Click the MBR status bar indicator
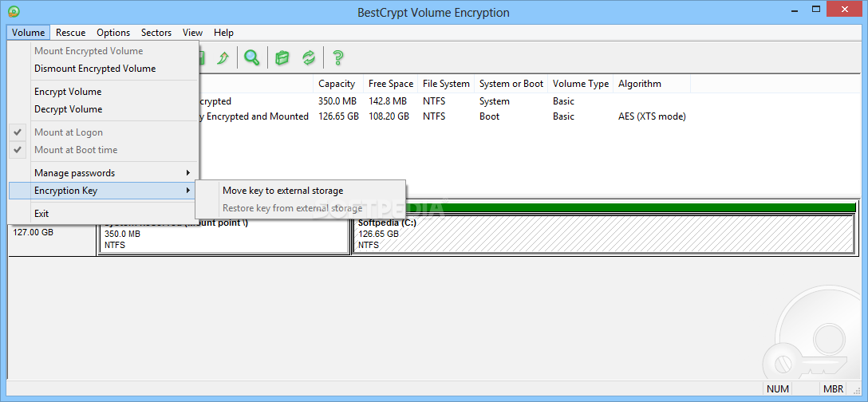 click(x=833, y=388)
